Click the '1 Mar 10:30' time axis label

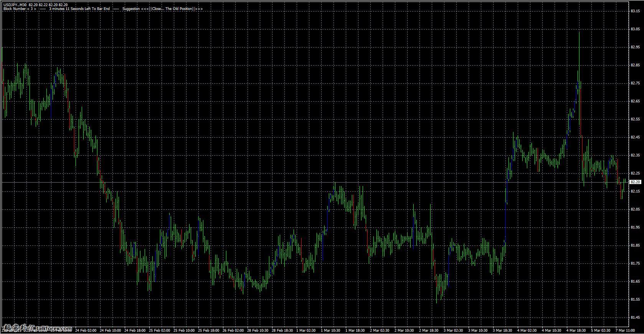pos(331,330)
